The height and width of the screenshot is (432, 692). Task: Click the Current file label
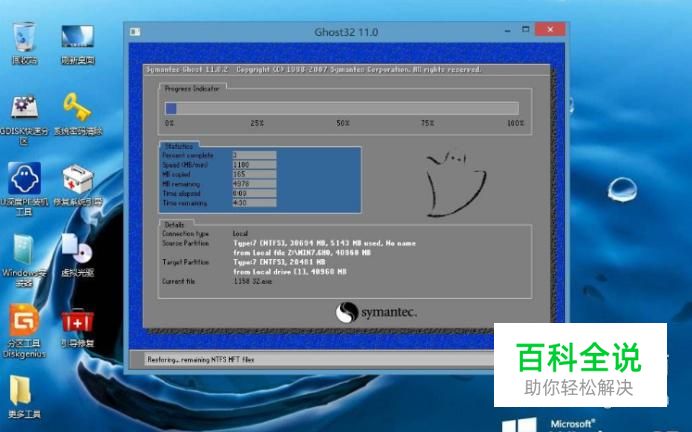[178, 282]
